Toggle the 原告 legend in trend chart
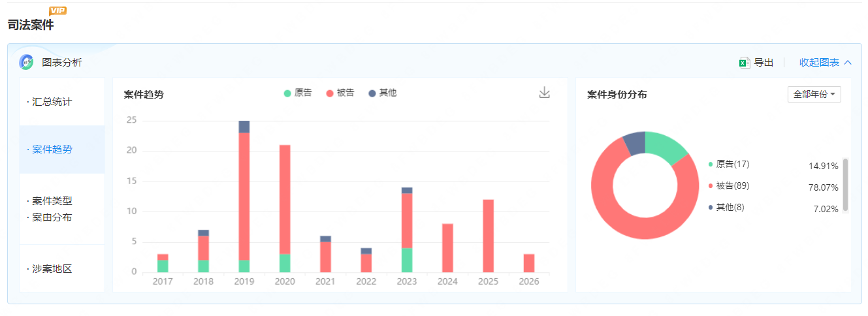 [x=298, y=93]
